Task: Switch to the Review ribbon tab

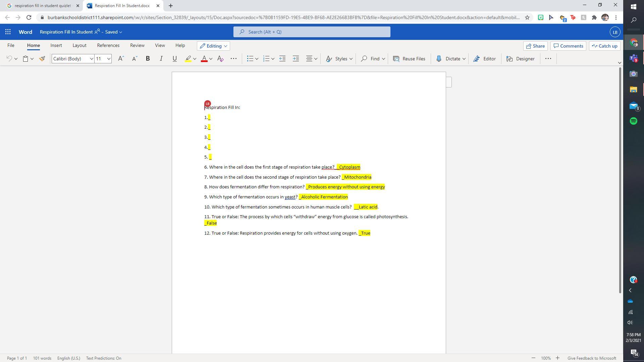Action: tap(137, 45)
